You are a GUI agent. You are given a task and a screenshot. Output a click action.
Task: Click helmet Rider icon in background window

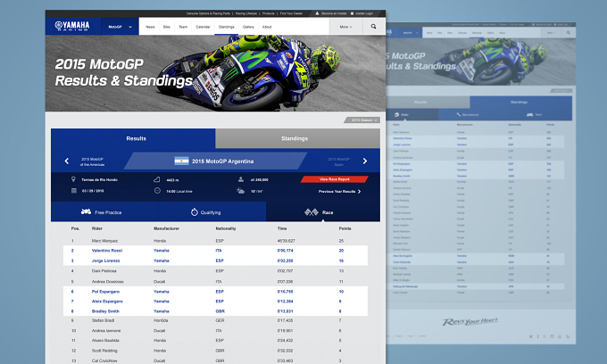pyautogui.click(x=396, y=114)
